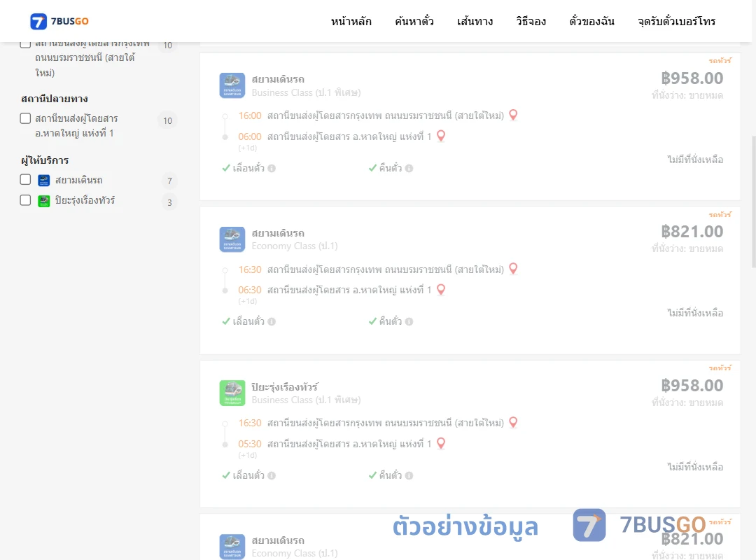Viewport: 756px width, 560px height.
Task: Tick the กรุงเทพ (สายใต้ใหม่) origin station checkbox
Action: coord(26,44)
